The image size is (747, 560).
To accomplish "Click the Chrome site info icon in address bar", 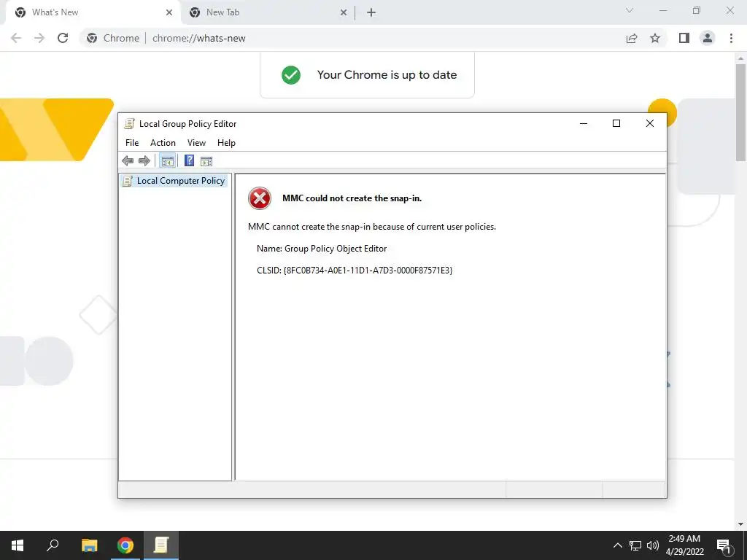I will coord(92,38).
